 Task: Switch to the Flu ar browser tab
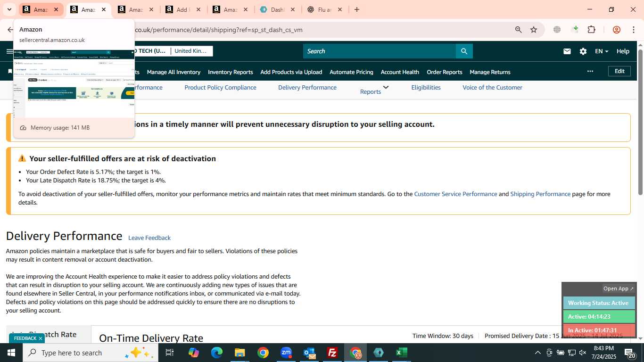[324, 9]
